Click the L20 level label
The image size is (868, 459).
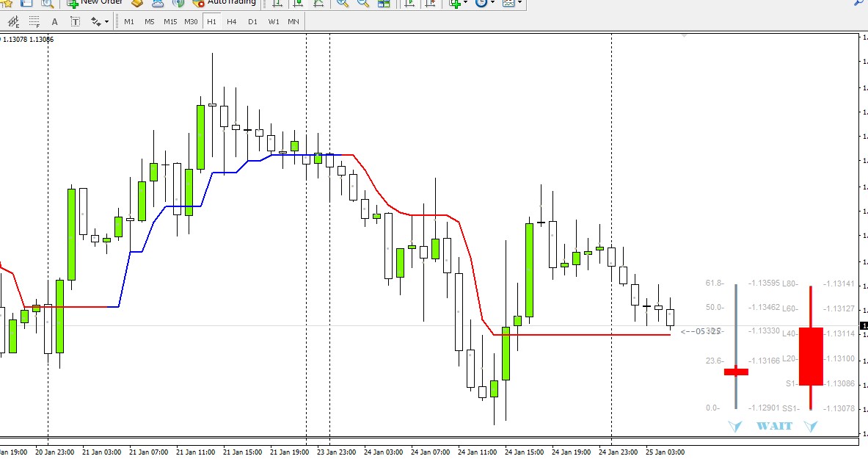790,358
